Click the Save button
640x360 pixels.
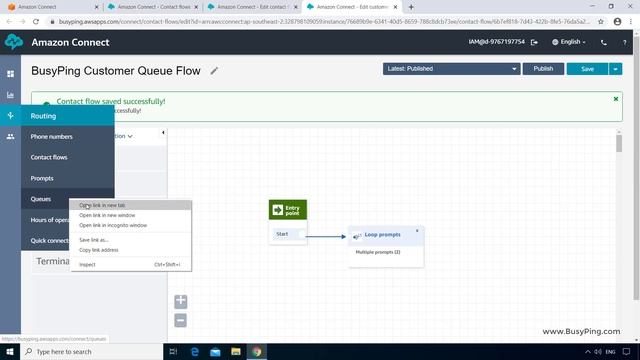(x=587, y=69)
